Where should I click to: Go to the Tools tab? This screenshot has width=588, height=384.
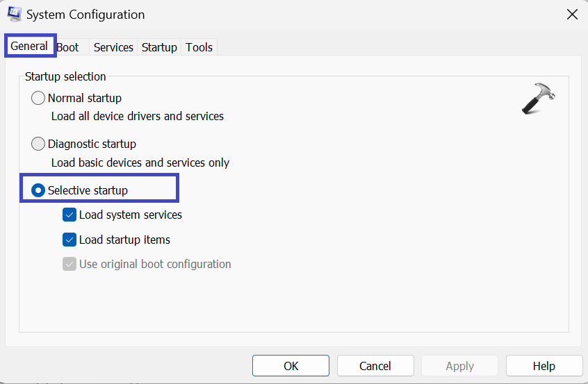199,47
